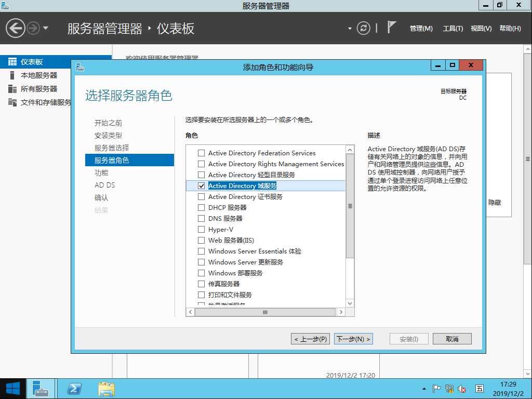The width and height of the screenshot is (532, 399).
Task: Click roles list scroll left arrow
Action: (190, 312)
